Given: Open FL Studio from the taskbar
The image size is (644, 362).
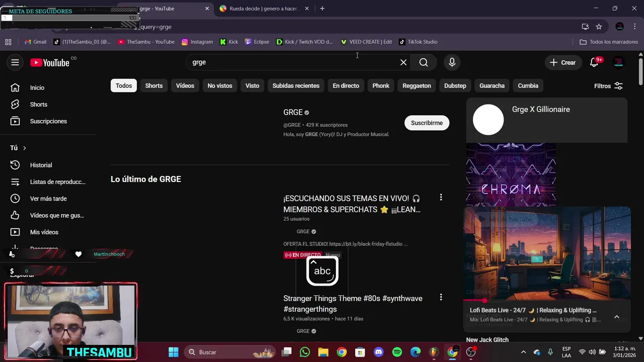Looking at the screenshot, I should pos(434,352).
